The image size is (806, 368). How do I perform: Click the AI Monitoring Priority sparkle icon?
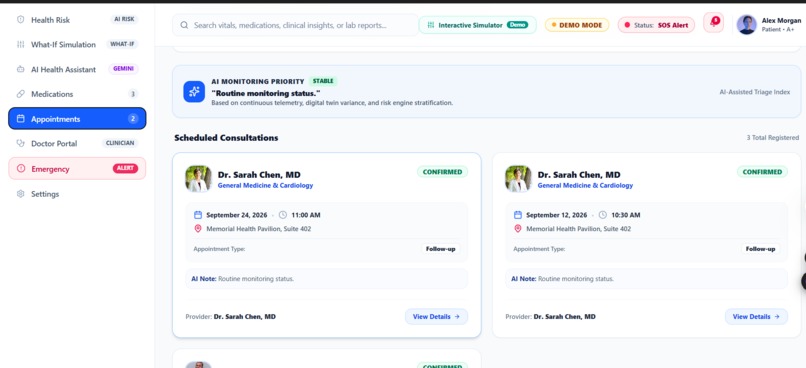pyautogui.click(x=194, y=91)
